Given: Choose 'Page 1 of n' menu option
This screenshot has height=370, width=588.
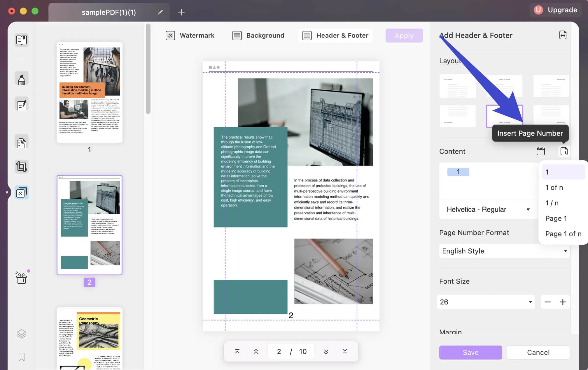Looking at the screenshot, I should (563, 234).
